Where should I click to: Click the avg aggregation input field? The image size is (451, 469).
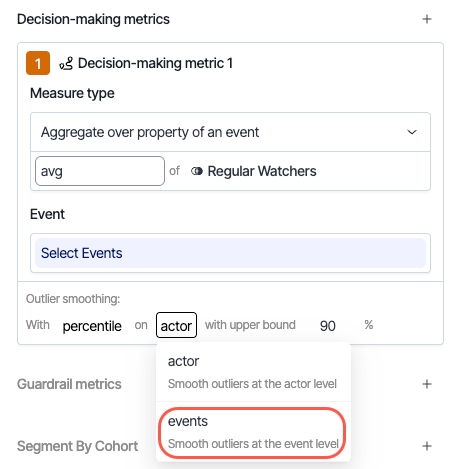100,171
